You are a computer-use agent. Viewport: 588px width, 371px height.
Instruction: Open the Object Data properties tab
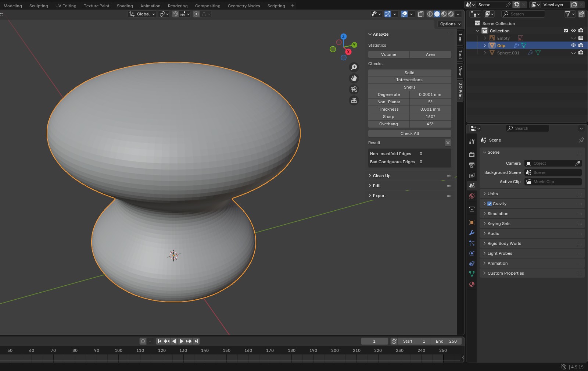point(472,274)
